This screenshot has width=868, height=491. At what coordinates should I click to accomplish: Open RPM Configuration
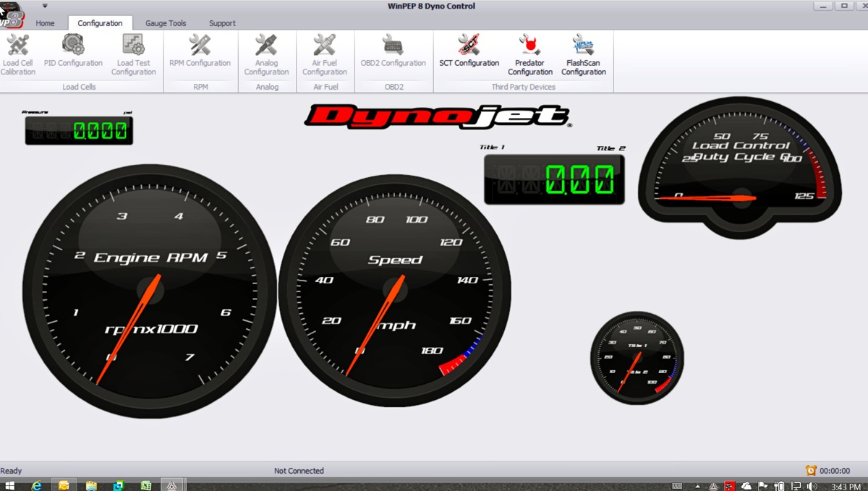[x=200, y=51]
